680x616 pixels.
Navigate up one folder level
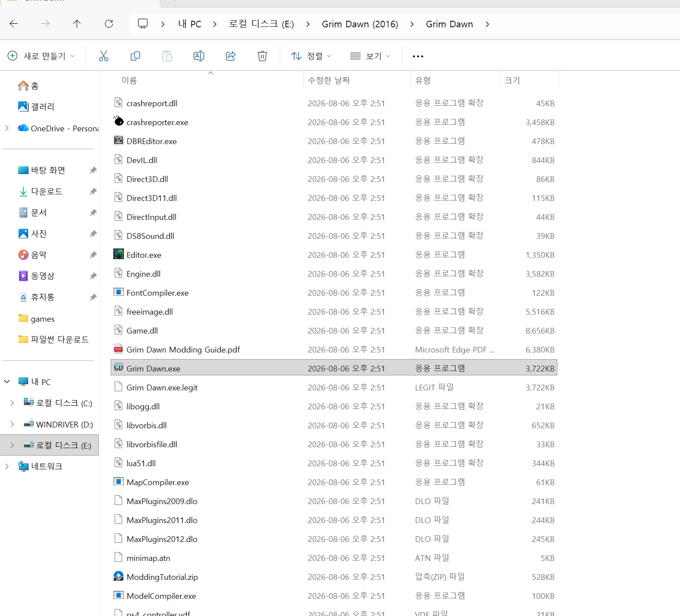tap(77, 24)
